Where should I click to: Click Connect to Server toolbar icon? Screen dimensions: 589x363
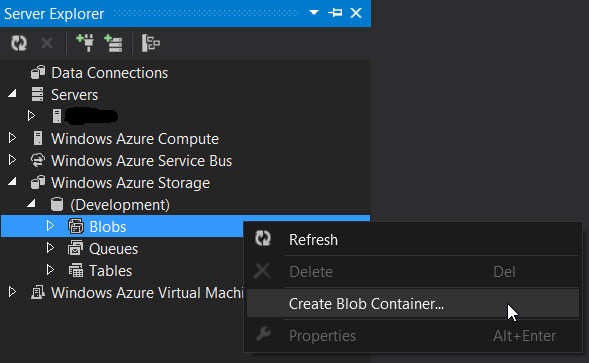[113, 43]
